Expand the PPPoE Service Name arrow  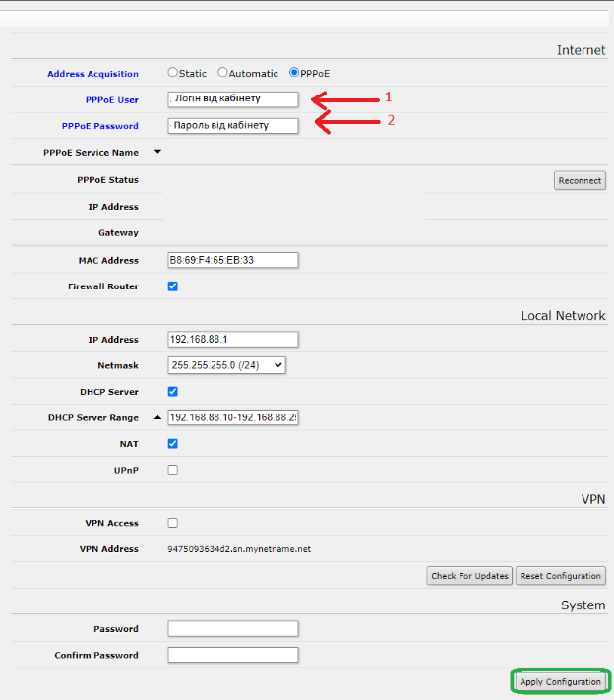[x=157, y=153]
